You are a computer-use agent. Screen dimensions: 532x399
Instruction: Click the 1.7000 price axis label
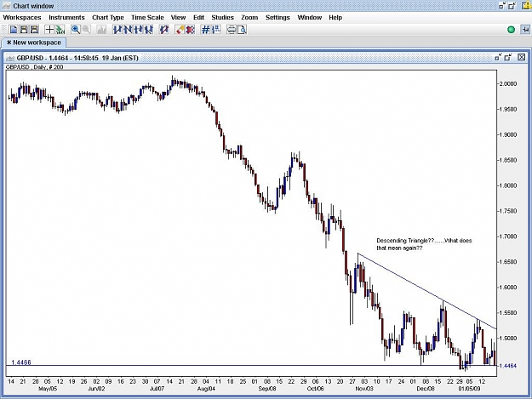point(508,237)
